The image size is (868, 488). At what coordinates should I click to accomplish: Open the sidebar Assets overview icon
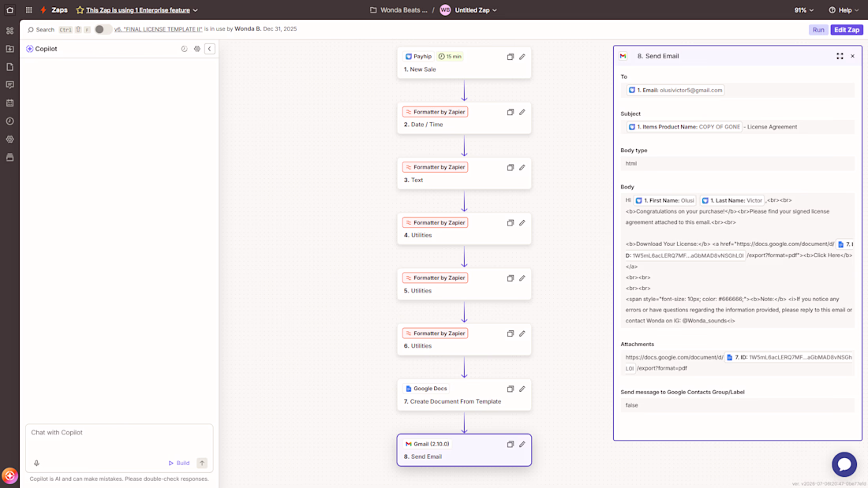pos(10,31)
